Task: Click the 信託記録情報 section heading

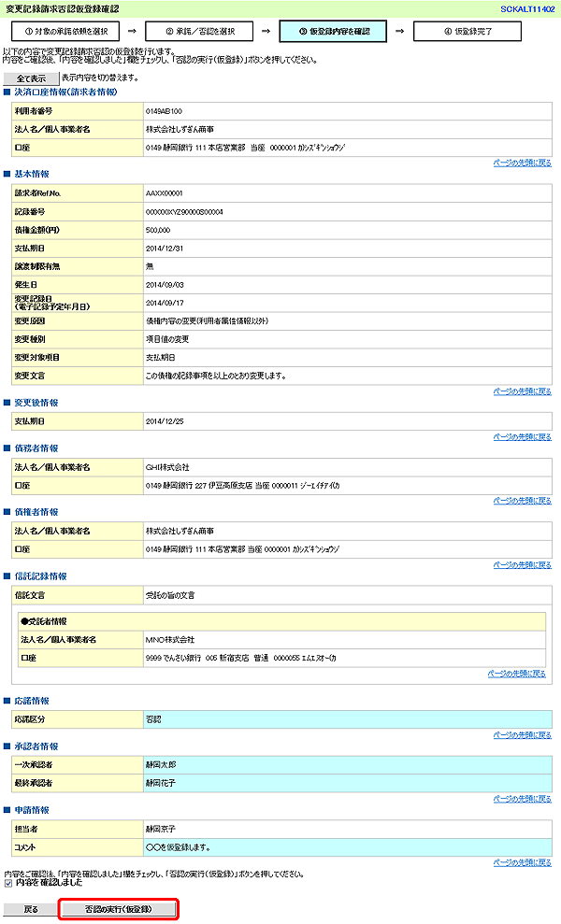Action: coord(40,576)
